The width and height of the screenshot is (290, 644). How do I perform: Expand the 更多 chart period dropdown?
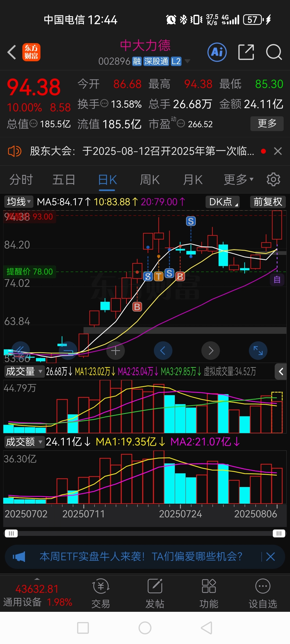click(238, 180)
